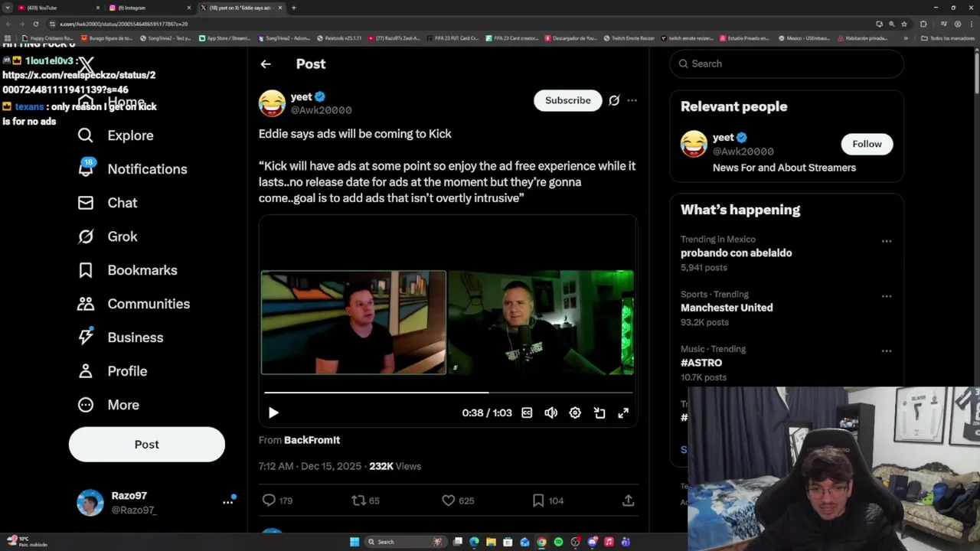The image size is (980, 551).
Task: Toggle picture-in-picture for the video
Action: click(599, 412)
